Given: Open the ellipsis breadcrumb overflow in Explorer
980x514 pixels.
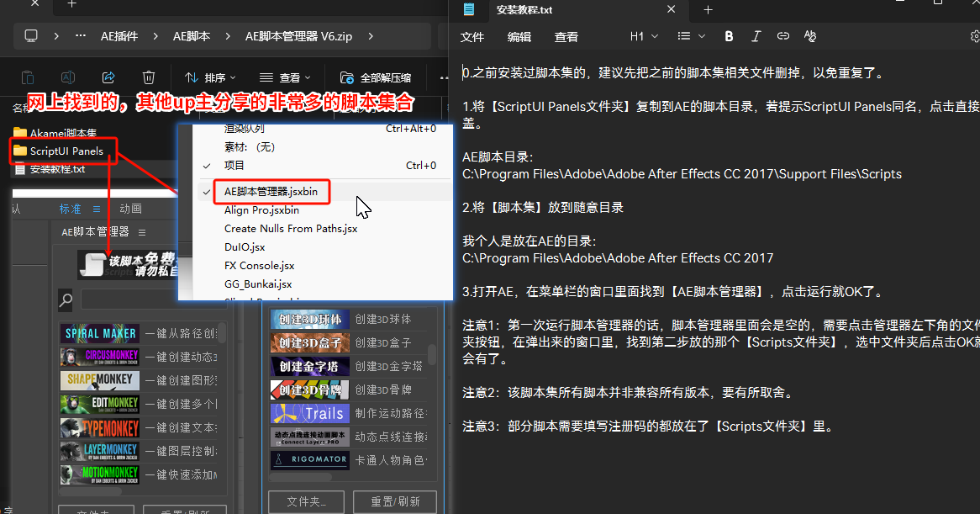Looking at the screenshot, I should point(81,36).
